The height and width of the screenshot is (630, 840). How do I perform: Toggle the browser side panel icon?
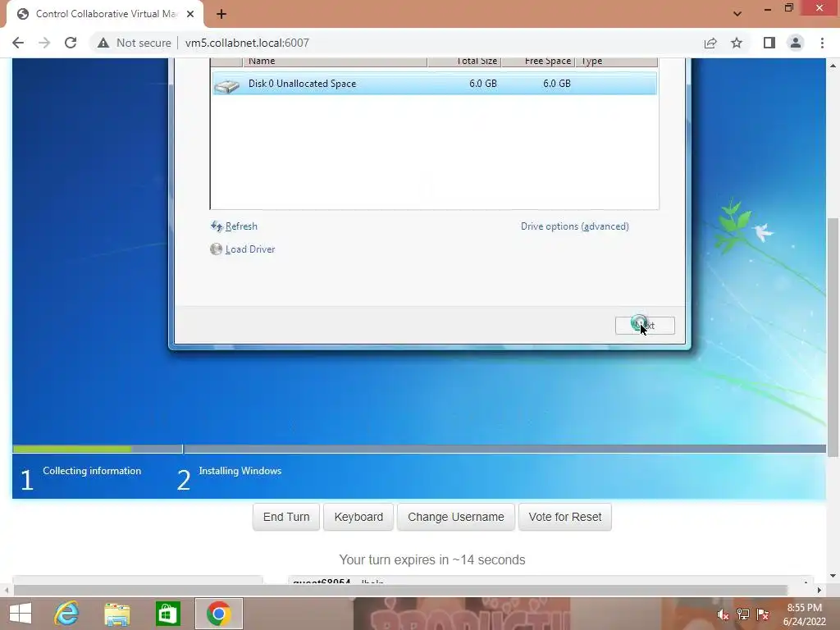tap(769, 43)
